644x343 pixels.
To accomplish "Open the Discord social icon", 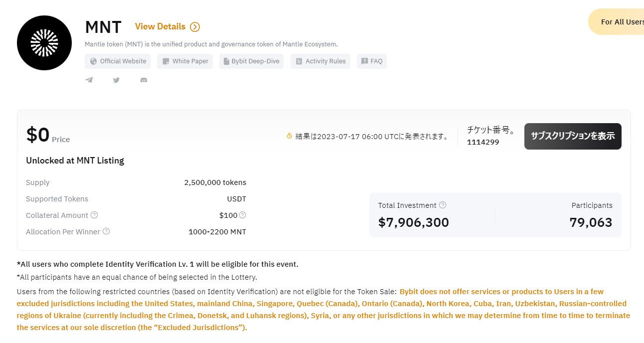I will click(x=144, y=80).
